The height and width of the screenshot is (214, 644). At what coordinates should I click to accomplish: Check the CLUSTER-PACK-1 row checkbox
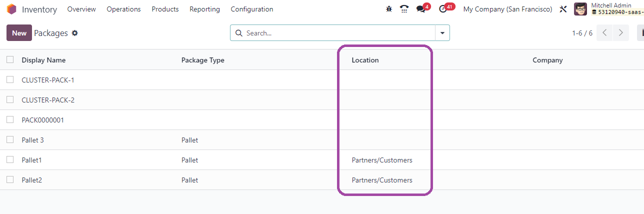pyautogui.click(x=10, y=79)
